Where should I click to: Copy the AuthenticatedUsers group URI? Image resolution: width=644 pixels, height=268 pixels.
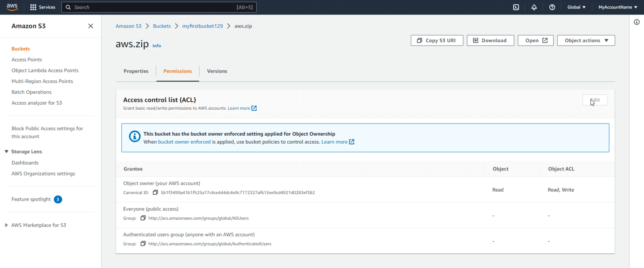pyautogui.click(x=143, y=244)
